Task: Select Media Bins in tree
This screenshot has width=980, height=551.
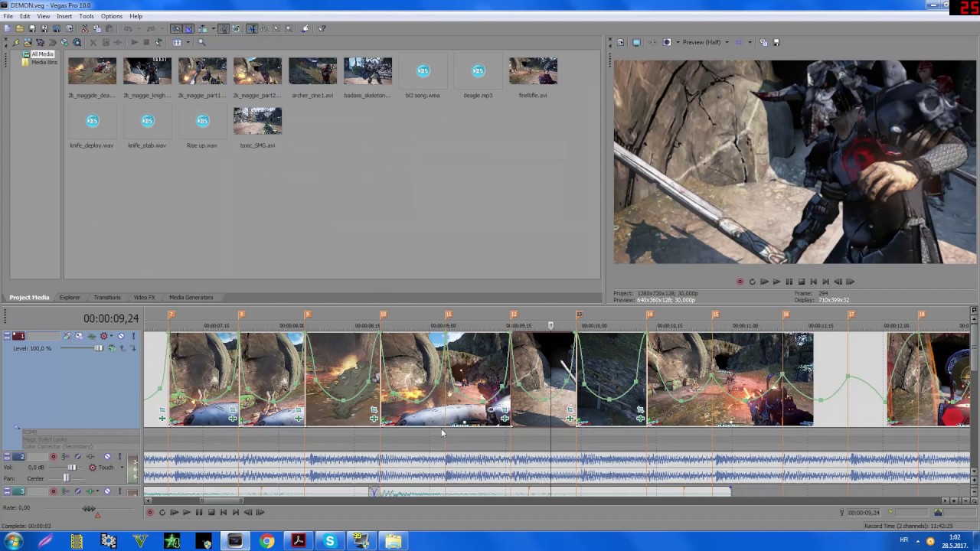Action: pos(44,62)
